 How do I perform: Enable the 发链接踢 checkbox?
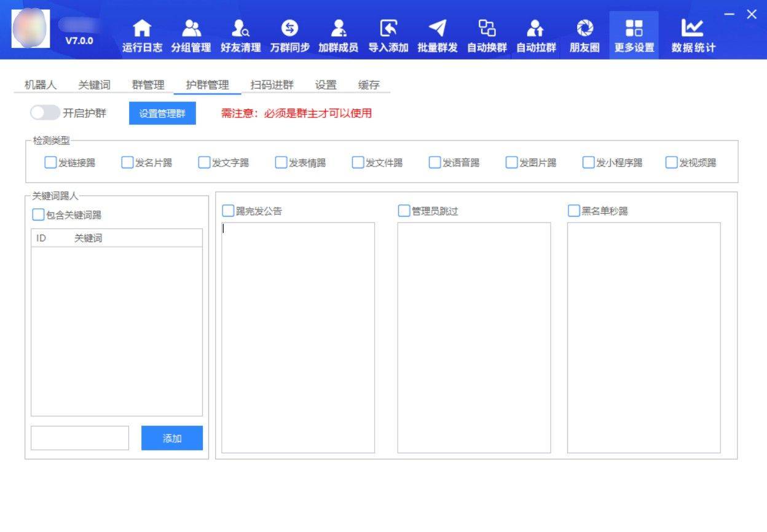point(50,163)
